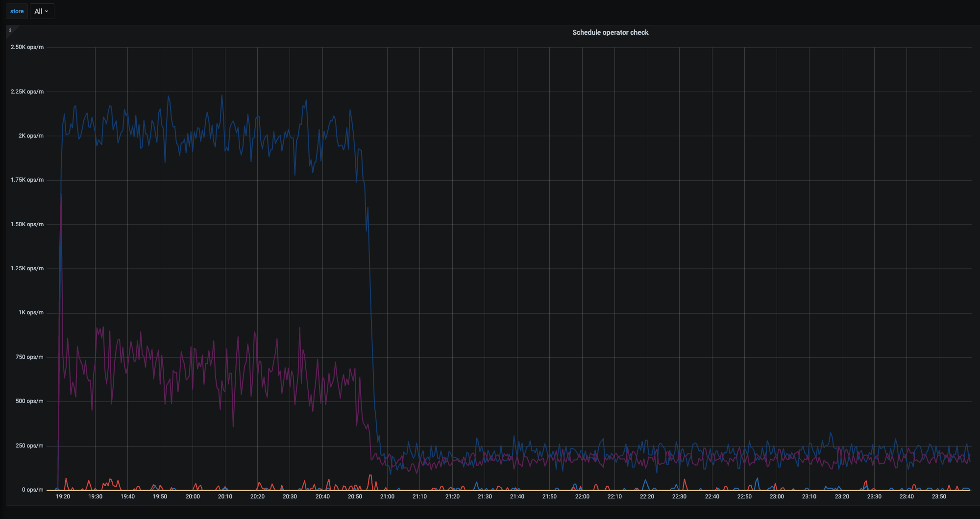Click the store variable label
Screen dimensions: 980x519
[x=17, y=11]
